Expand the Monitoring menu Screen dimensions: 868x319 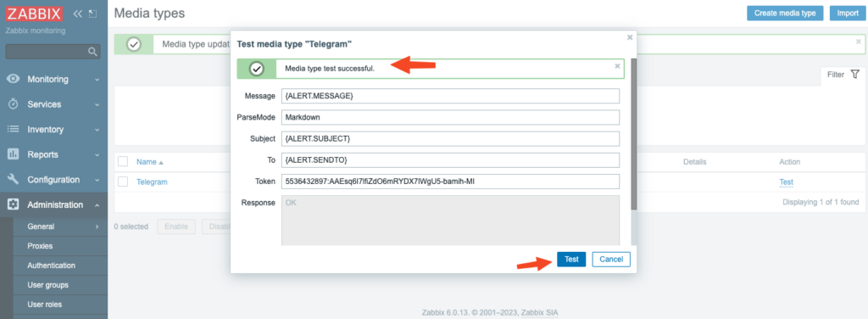(53, 79)
